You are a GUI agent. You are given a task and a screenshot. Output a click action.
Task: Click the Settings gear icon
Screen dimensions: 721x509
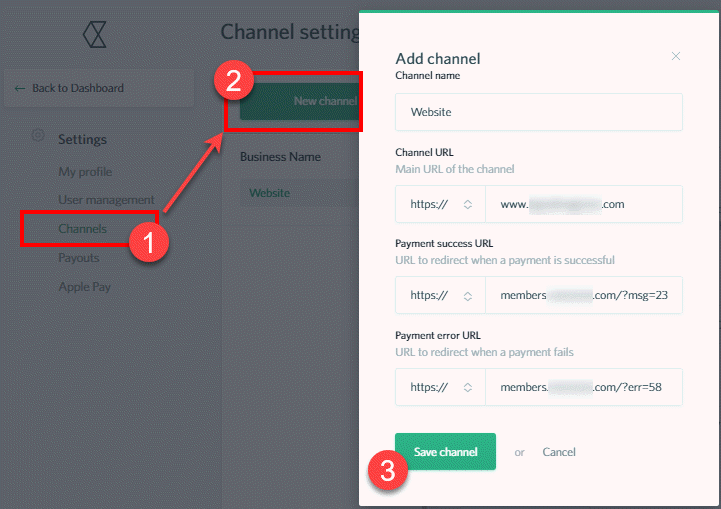coord(38,136)
